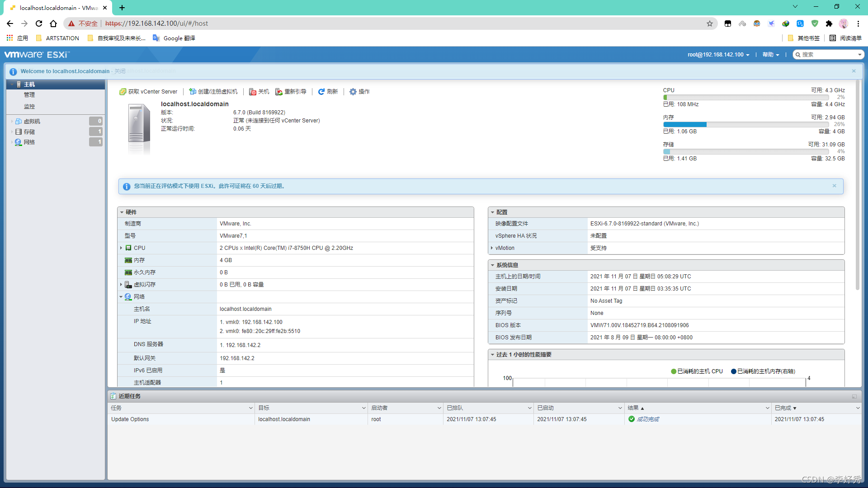Click the Reboot (重新引导) toolbar button
This screenshot has height=488, width=868.
coord(291,92)
